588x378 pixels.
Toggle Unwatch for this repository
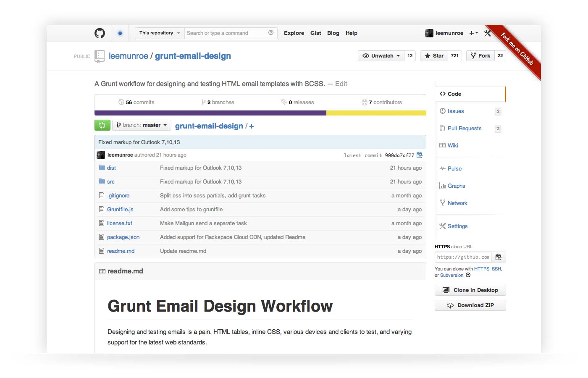click(381, 56)
